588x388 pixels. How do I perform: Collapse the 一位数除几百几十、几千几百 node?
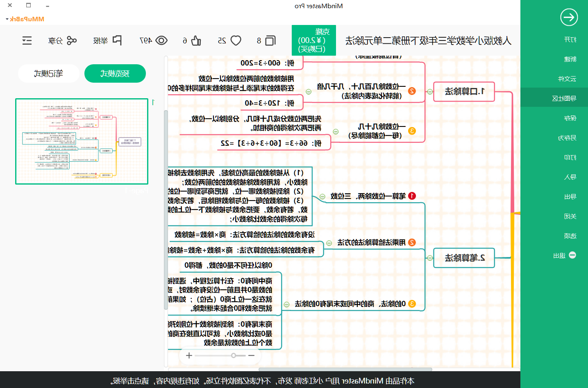309,92
